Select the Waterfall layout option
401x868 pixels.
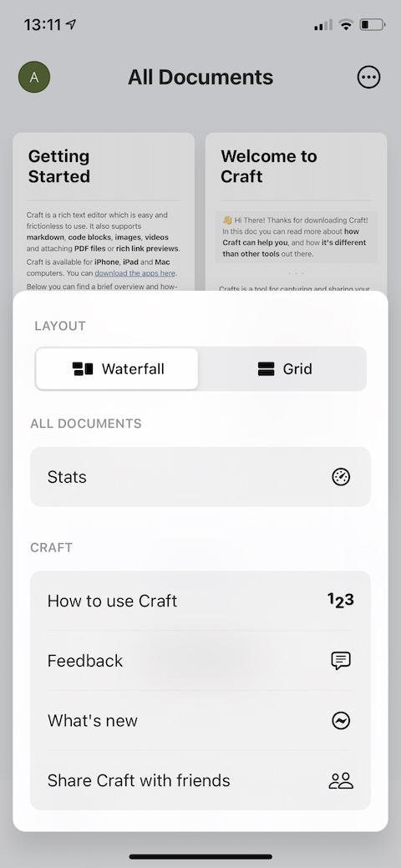point(117,368)
